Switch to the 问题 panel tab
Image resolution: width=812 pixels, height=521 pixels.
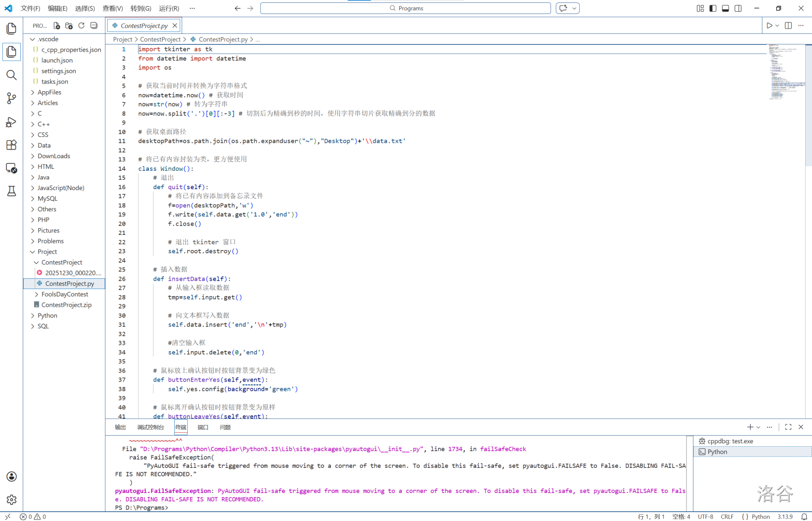(225, 427)
